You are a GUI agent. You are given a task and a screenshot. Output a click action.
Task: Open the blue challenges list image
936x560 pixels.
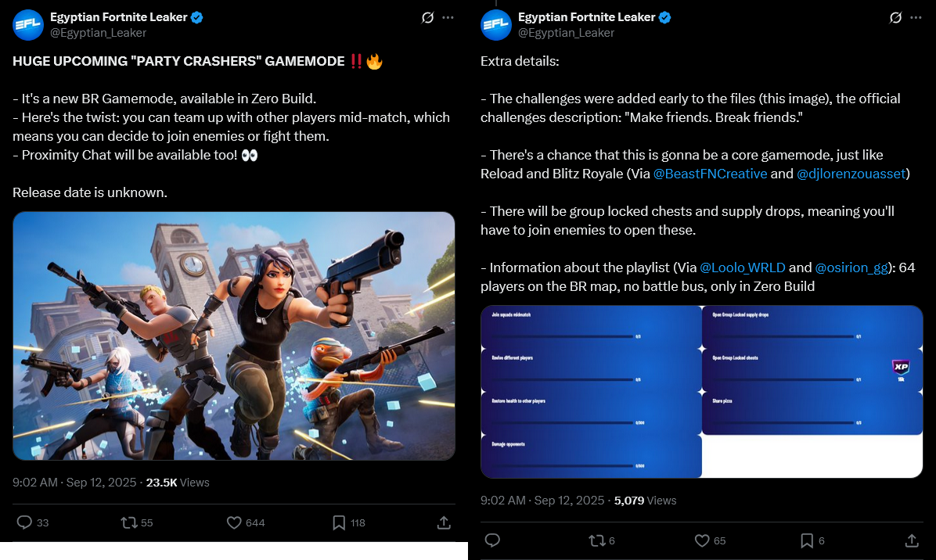click(702, 392)
